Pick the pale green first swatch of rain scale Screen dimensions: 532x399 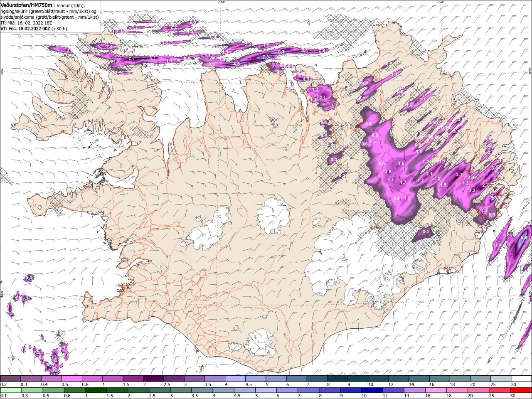point(10,390)
